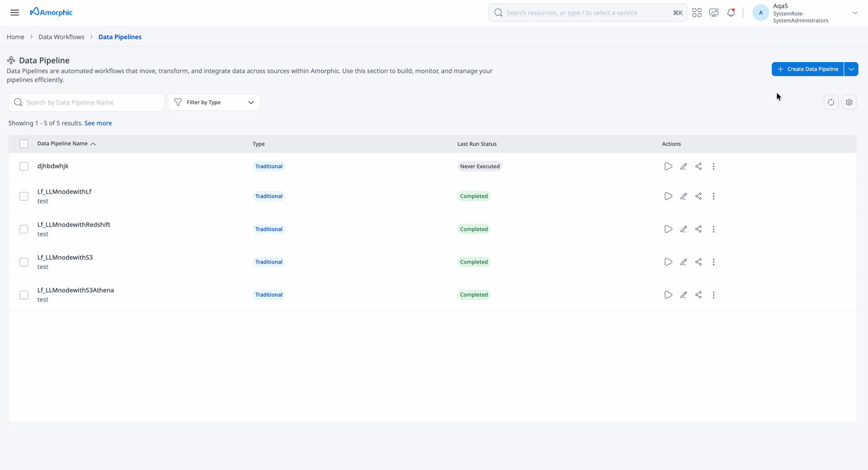
Task: Edit the Lf_LLMnodewithLf pipeline
Action: click(x=683, y=196)
